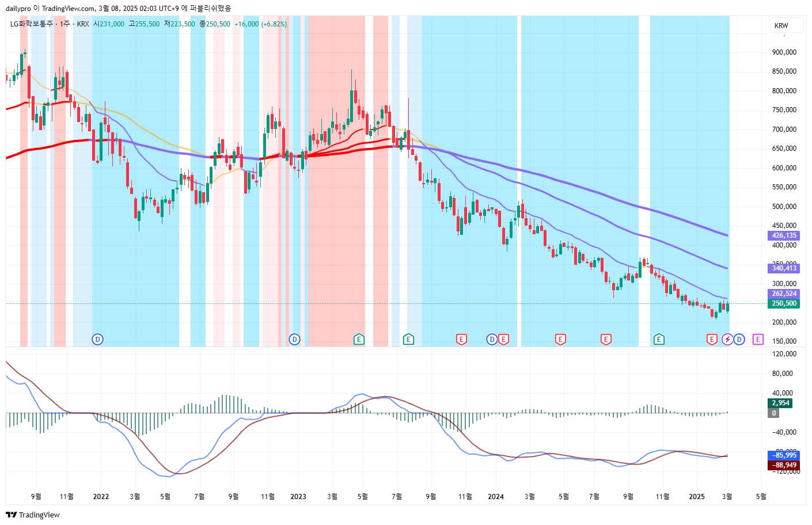
Task: Select the blue dividend marker at March 2025
Action: pyautogui.click(x=739, y=340)
